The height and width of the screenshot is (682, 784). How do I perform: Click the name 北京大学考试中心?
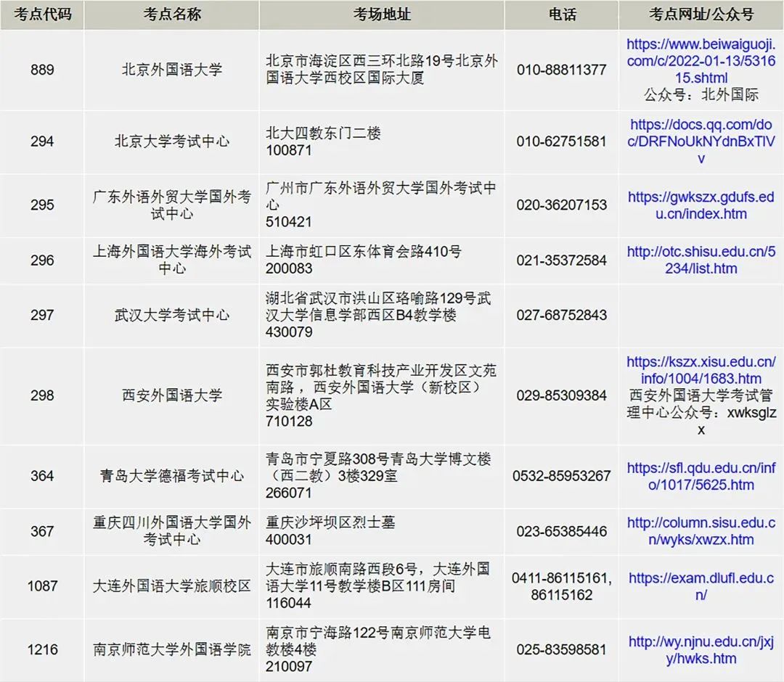pos(172,141)
